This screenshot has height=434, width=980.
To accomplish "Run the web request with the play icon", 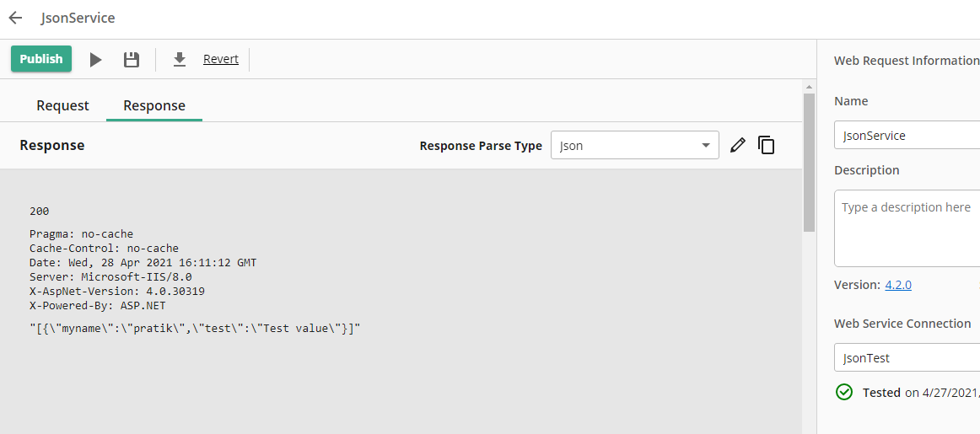I will (x=96, y=60).
